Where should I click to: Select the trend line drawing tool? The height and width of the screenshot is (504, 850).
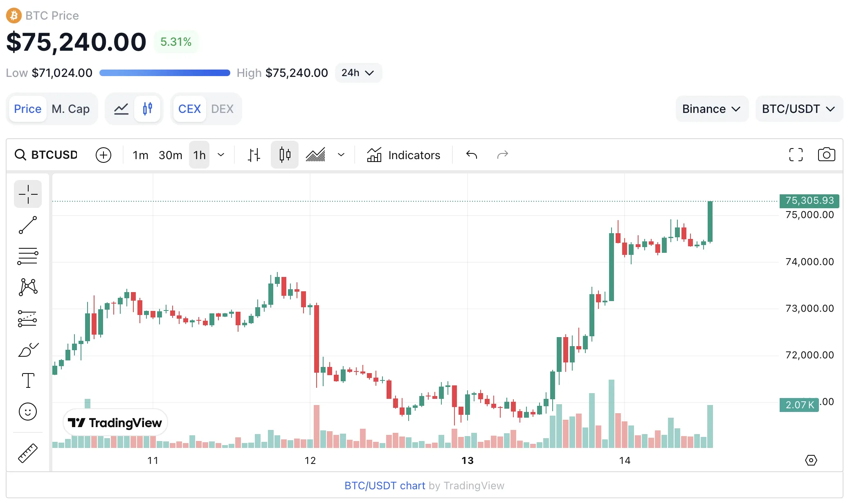pyautogui.click(x=28, y=225)
